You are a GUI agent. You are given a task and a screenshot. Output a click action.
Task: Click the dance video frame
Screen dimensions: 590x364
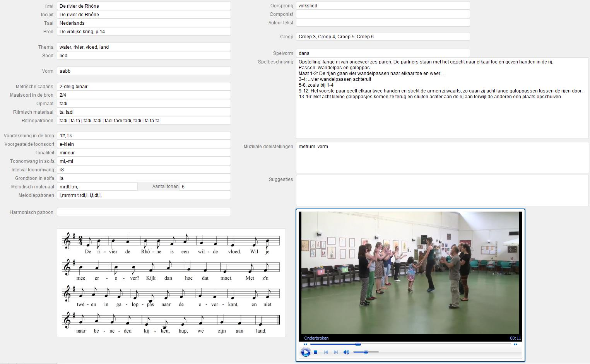click(410, 273)
